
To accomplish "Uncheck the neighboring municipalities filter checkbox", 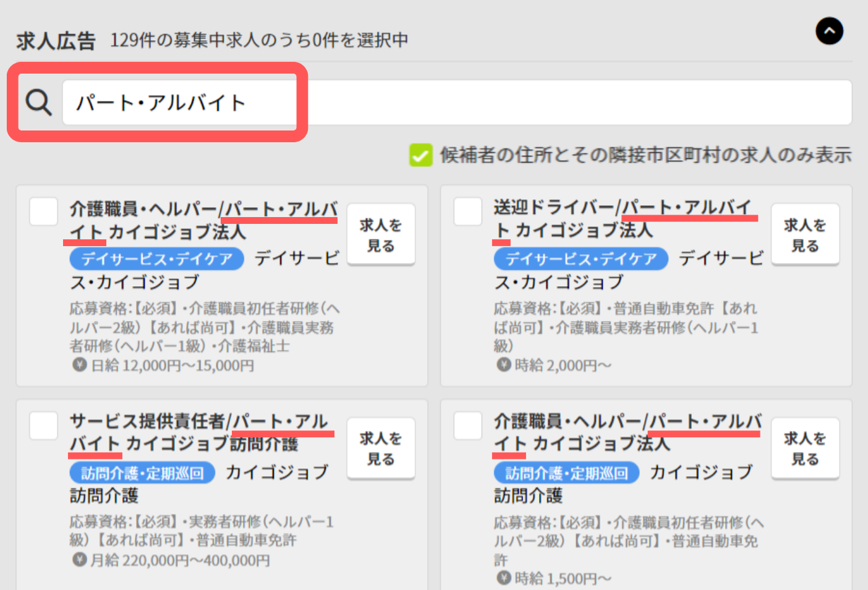I will tap(420, 155).
